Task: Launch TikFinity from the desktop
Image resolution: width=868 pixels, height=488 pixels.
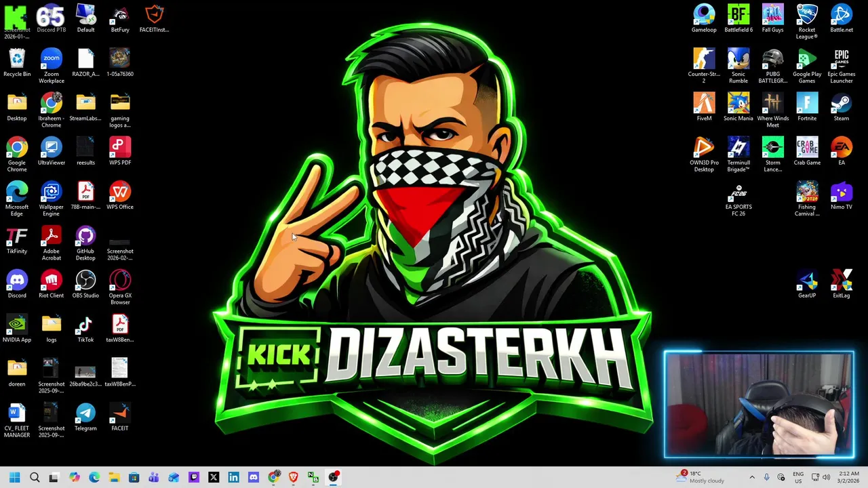Action: tap(17, 239)
